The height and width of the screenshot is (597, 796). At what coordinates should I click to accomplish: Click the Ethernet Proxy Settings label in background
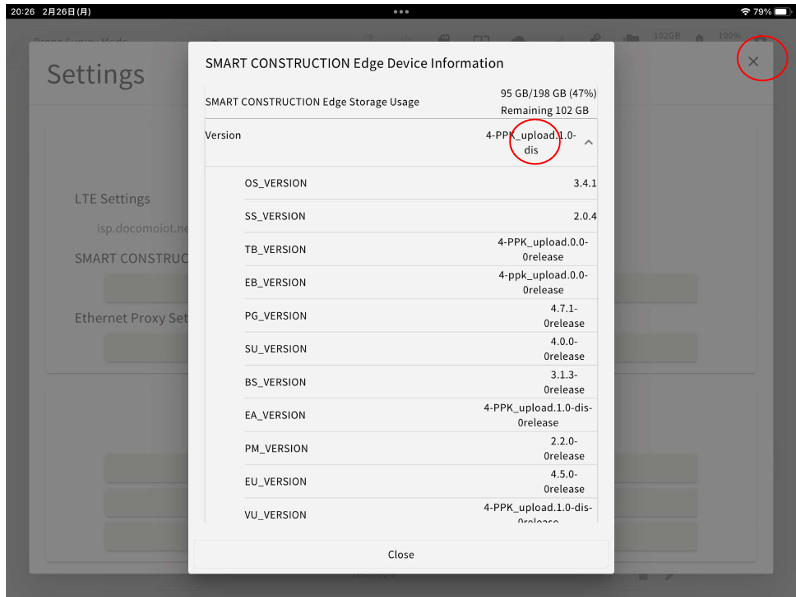[131, 318]
